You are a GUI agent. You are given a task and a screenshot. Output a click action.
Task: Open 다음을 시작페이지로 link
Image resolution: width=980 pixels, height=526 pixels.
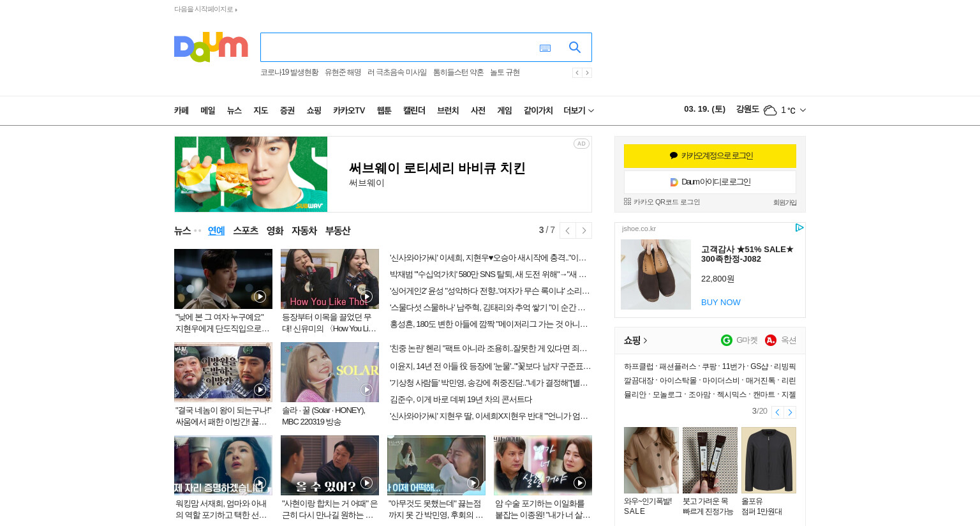click(x=205, y=9)
